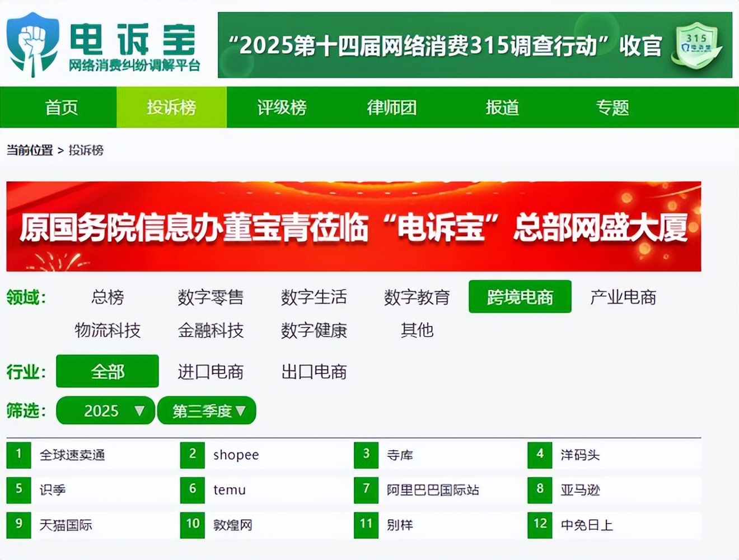The image size is (739, 560).
Task: Select 数字生活 in the domain filters
Action: pyautogui.click(x=314, y=297)
